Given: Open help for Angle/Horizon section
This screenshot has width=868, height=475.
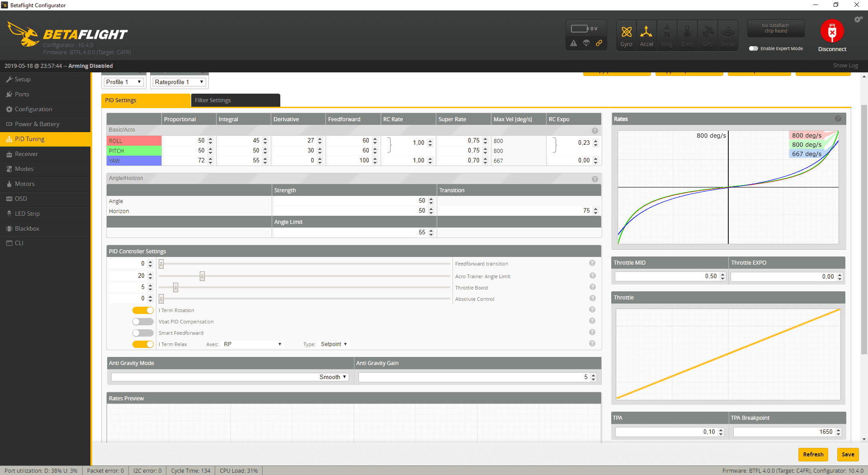Looking at the screenshot, I should (595, 179).
